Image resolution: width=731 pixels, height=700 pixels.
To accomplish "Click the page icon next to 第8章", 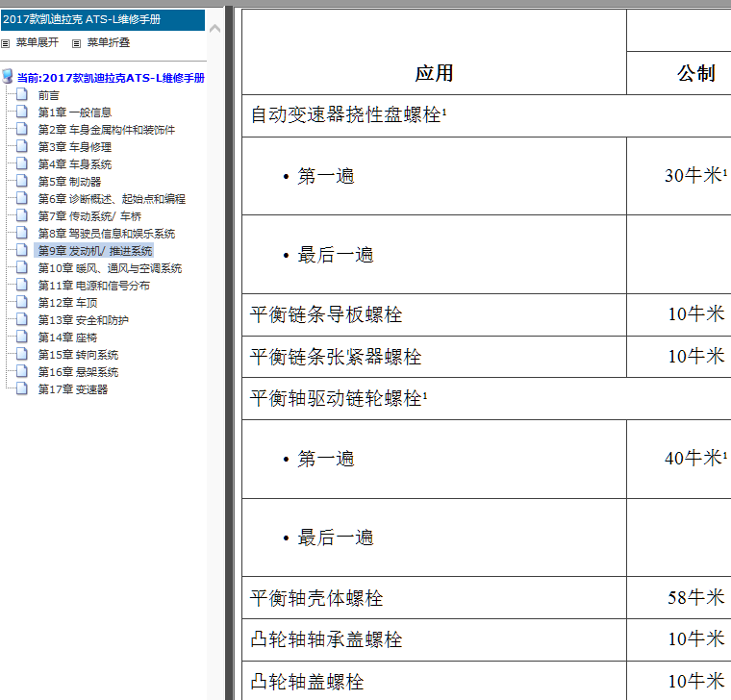I will point(22,232).
